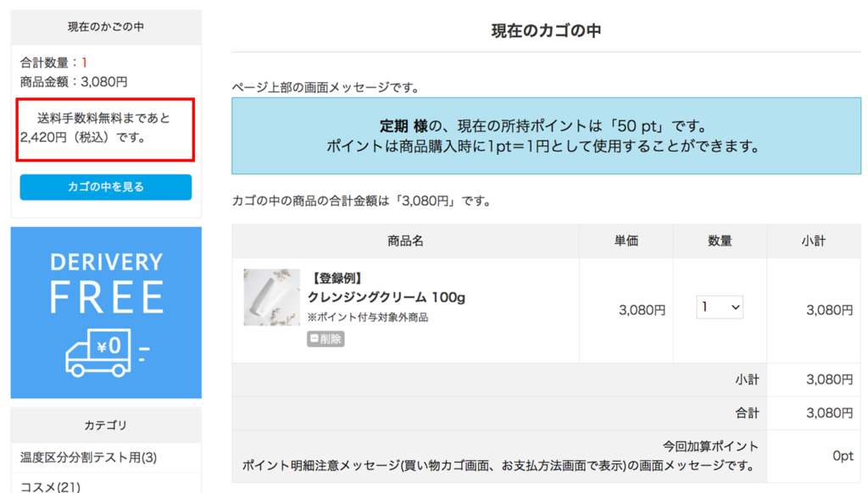Select the カテゴリ sidebar header
The width and height of the screenshot is (868, 493).
(x=106, y=424)
